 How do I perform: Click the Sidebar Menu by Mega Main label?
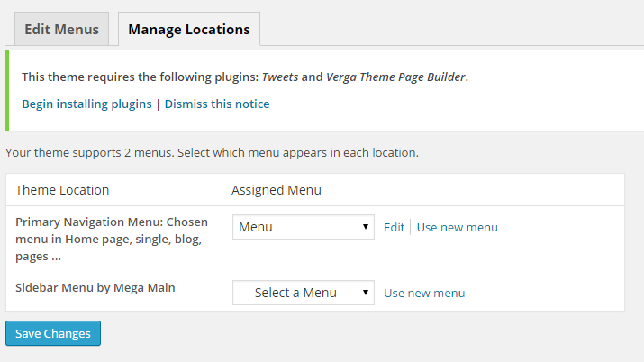(x=95, y=288)
